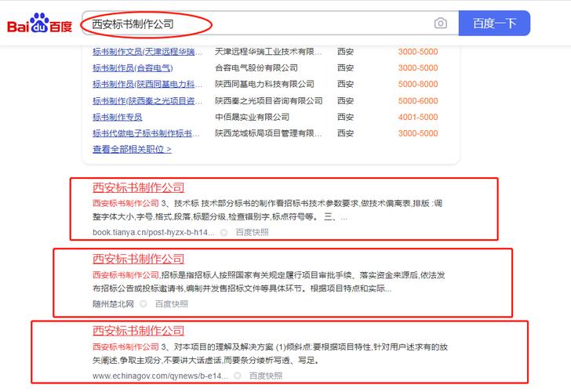
Task: Open job link 标书制作专员
Action: [118, 117]
